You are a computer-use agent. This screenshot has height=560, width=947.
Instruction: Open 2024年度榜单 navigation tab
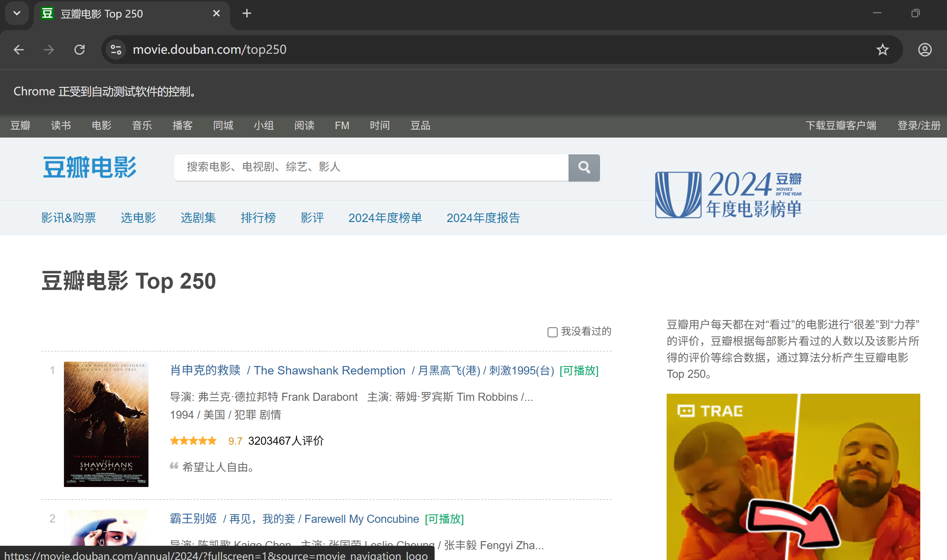point(385,218)
